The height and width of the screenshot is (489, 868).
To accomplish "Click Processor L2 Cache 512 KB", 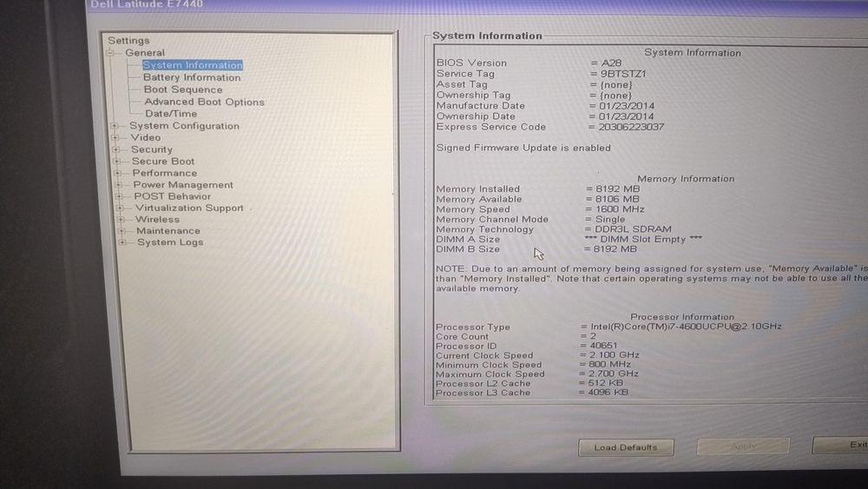I will pos(605,383).
